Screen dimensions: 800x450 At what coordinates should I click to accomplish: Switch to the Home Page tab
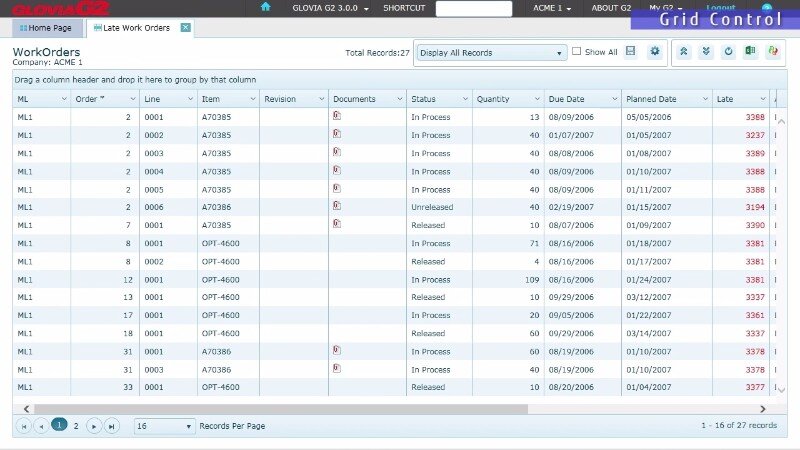47,28
